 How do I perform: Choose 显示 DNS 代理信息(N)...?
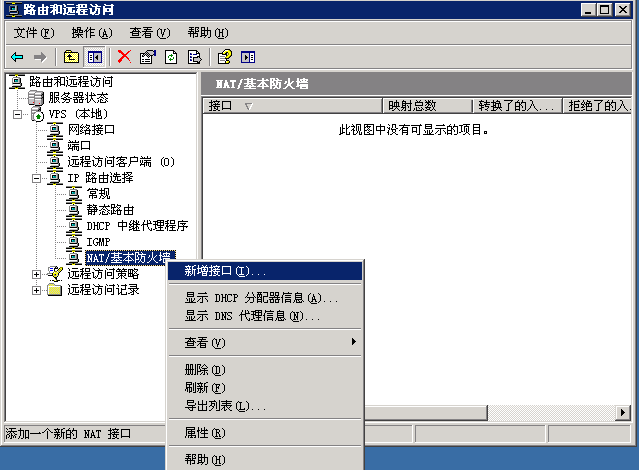pyautogui.click(x=265, y=316)
